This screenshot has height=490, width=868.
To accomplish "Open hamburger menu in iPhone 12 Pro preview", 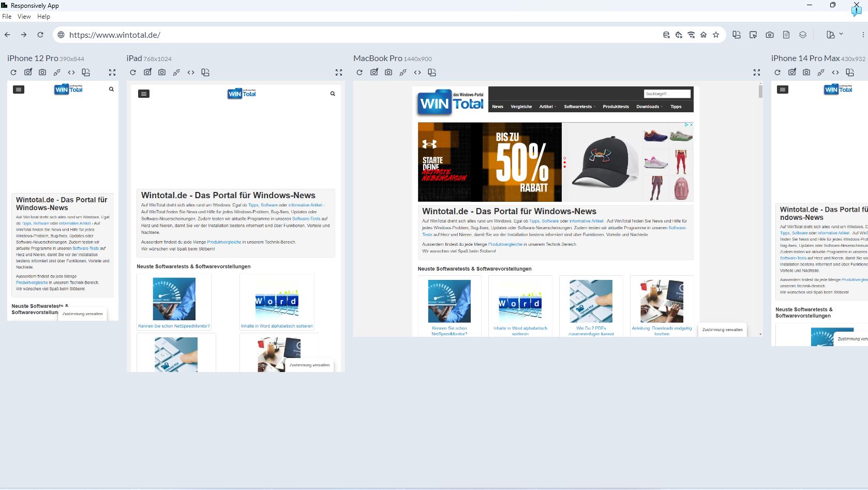I will coord(19,90).
